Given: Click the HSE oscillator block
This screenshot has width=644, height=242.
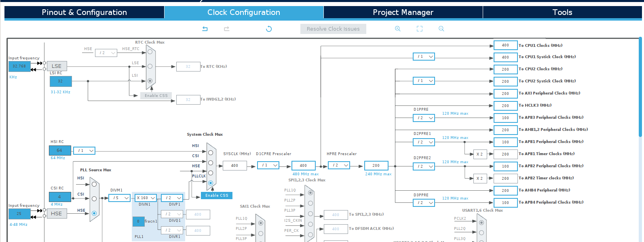Looking at the screenshot, I should tap(57, 214).
